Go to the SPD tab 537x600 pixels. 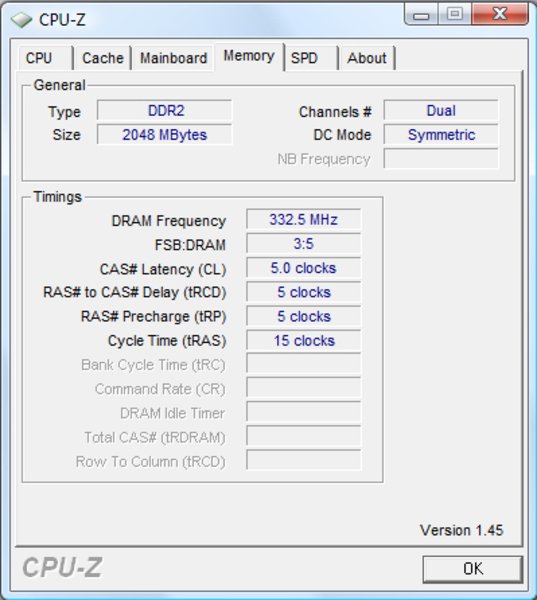[311, 58]
